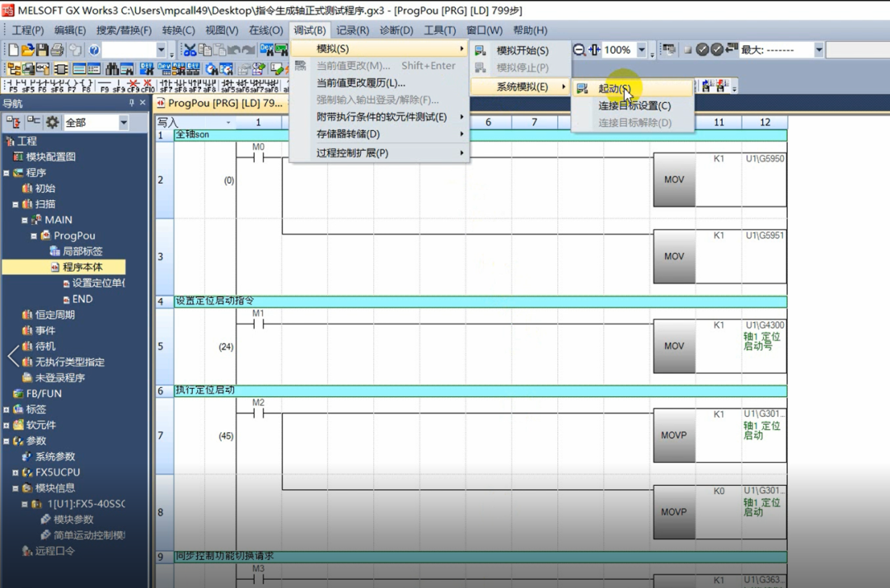Viewport: 890px width, 588px height.
Task: Open 附带执行条件的软元件测试(E) submenu
Action: tap(379, 117)
